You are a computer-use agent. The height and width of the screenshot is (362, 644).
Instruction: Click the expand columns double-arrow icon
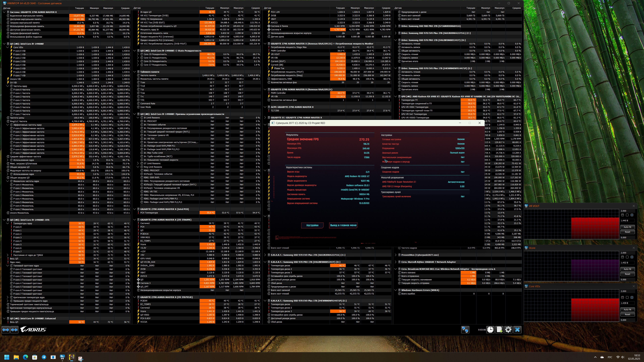[x=6, y=329]
